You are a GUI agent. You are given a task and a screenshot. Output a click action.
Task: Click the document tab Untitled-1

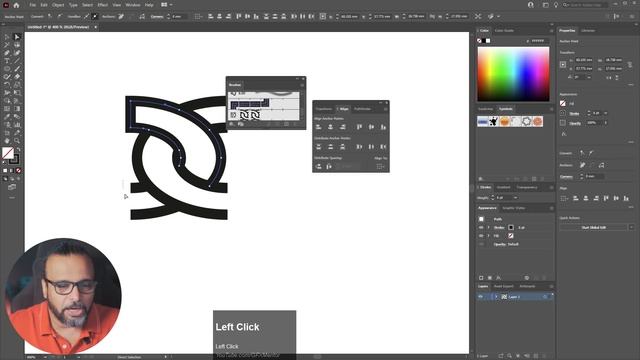58,27
